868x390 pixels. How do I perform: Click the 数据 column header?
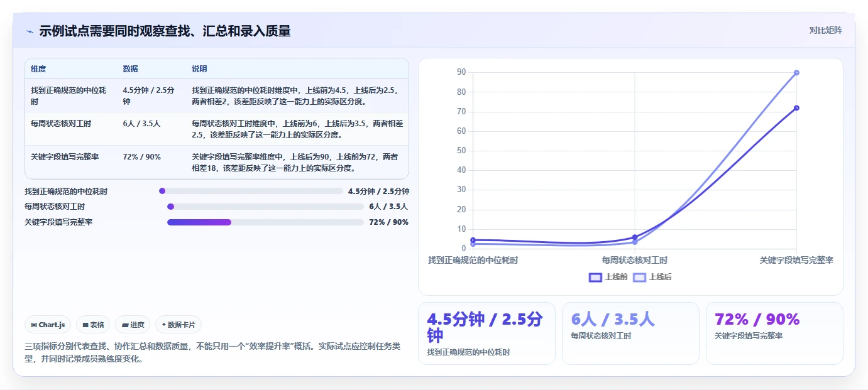click(x=131, y=69)
